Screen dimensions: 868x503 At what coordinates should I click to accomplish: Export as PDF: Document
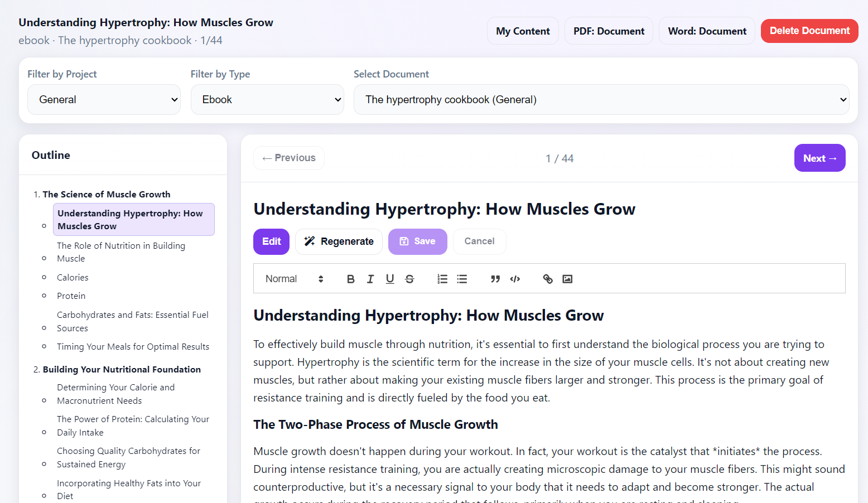(x=609, y=31)
